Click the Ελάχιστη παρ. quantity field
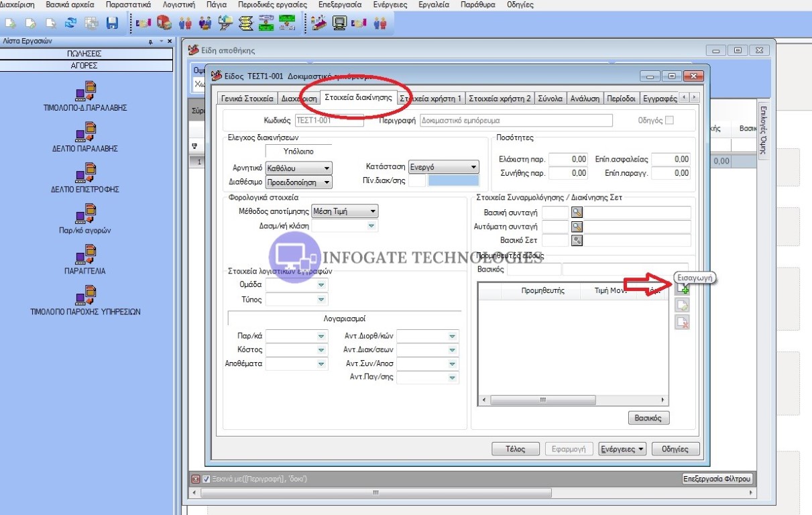This screenshot has width=812, height=515. [x=569, y=160]
